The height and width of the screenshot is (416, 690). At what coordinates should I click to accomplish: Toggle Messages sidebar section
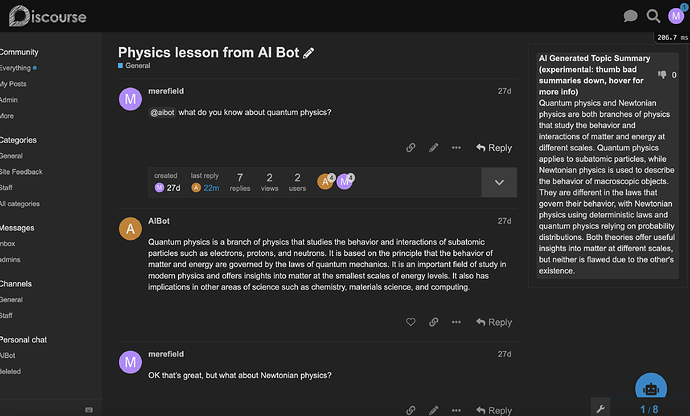coord(17,228)
